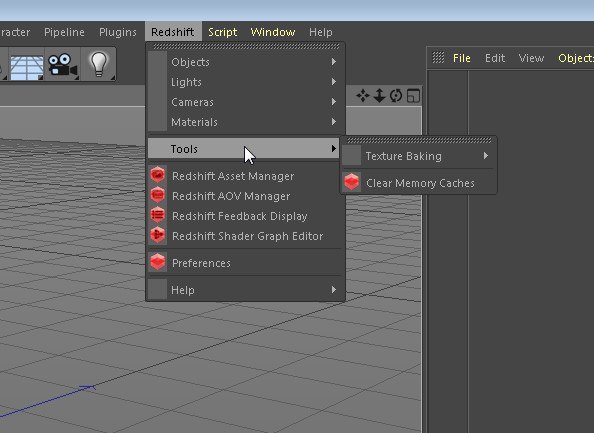The width and height of the screenshot is (594, 433).
Task: Click the Redshift AOV Manager icon
Action: pos(158,195)
